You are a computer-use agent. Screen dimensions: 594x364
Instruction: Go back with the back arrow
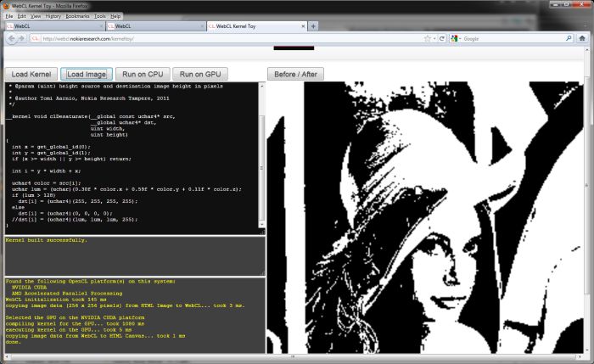(11, 39)
